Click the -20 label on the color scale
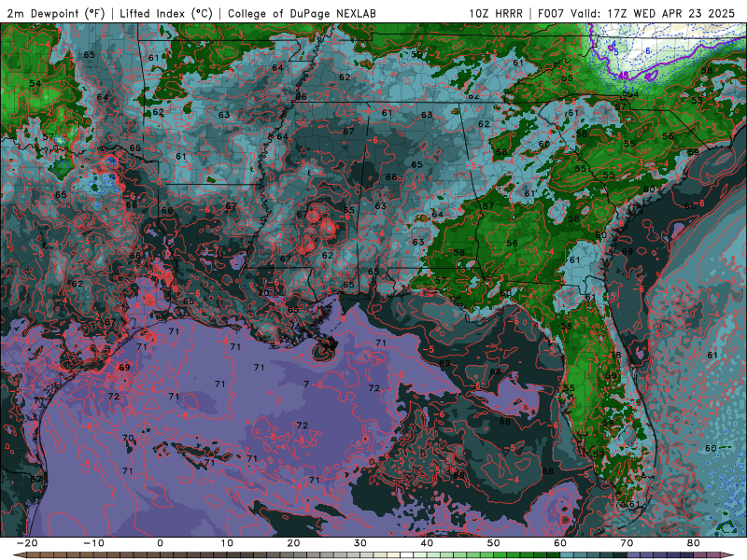This screenshot has width=747, height=560. point(27,543)
